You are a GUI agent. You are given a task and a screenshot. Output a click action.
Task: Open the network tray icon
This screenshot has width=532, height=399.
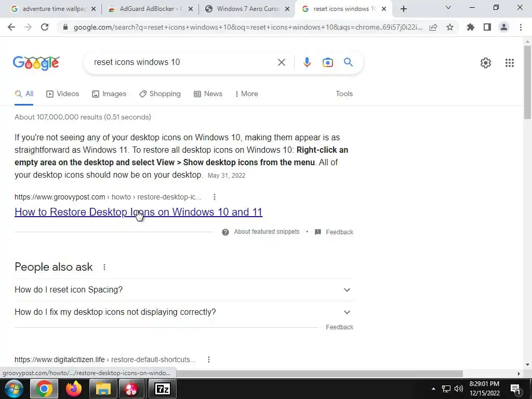tap(446, 389)
